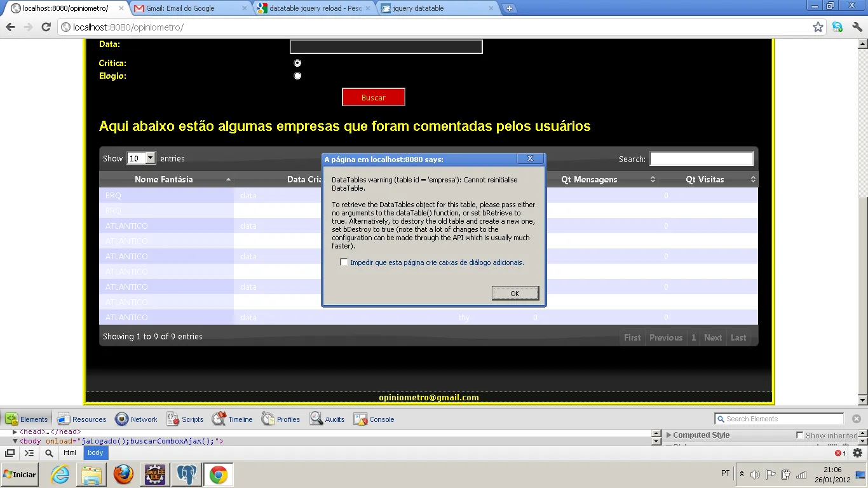Check the box to prevent additional dialogs
The height and width of the screenshot is (488, 868).
point(344,262)
